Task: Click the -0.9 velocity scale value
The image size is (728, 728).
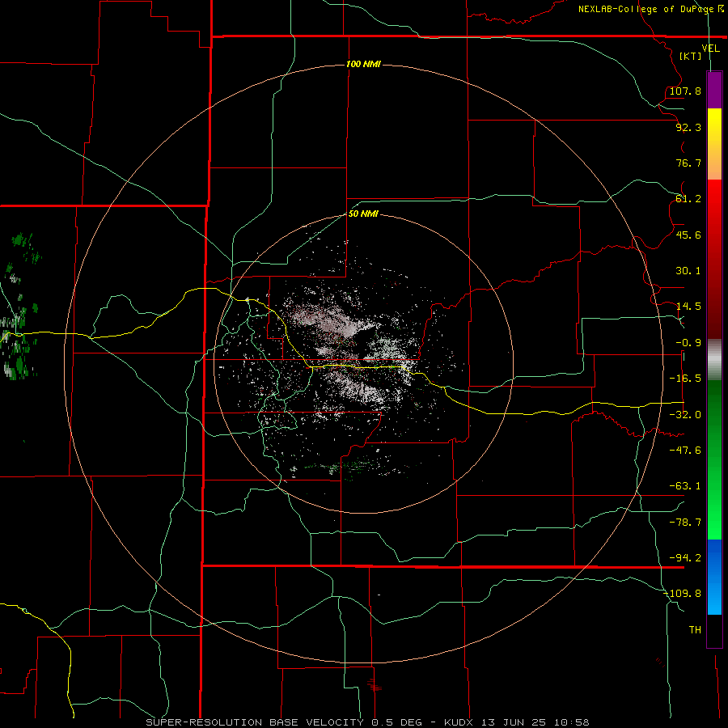Action: 688,343
